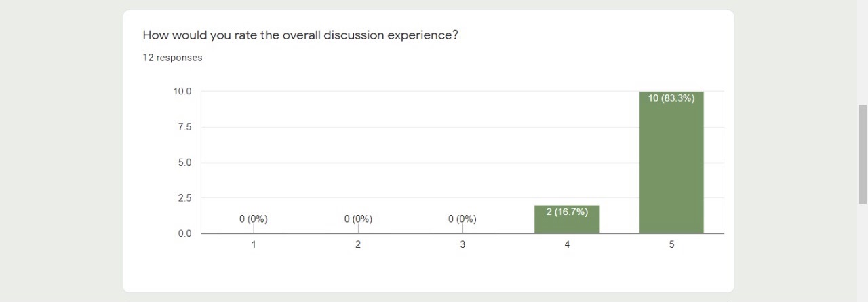Click the question title about overall discussion experience
Image resolution: width=868 pixels, height=302 pixels.
tap(300, 35)
